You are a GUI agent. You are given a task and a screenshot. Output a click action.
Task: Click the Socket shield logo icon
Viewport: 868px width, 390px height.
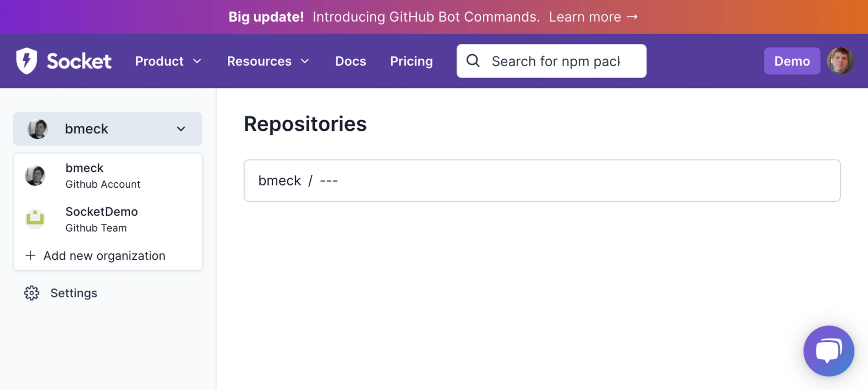[x=27, y=61]
